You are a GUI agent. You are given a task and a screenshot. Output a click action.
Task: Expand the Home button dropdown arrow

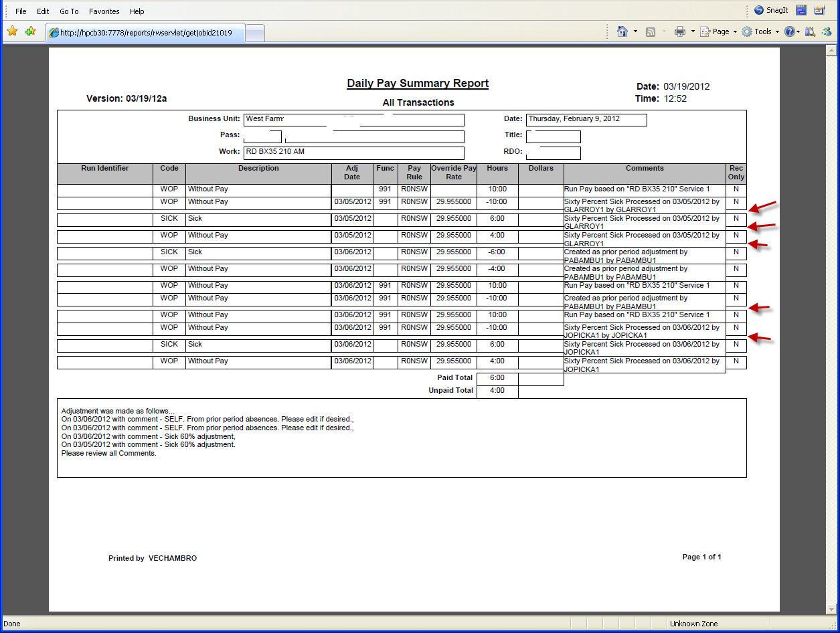click(635, 31)
